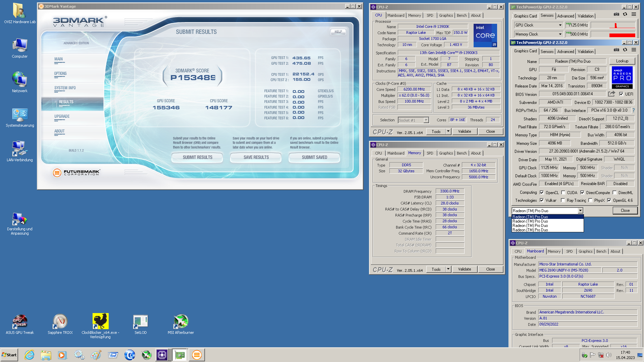Select the ASUS GPU Tweak desktop icon

coord(20,324)
